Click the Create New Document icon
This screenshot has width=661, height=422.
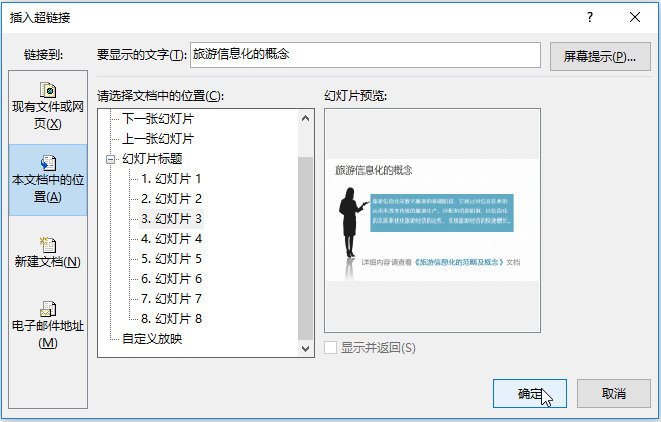coord(48,245)
